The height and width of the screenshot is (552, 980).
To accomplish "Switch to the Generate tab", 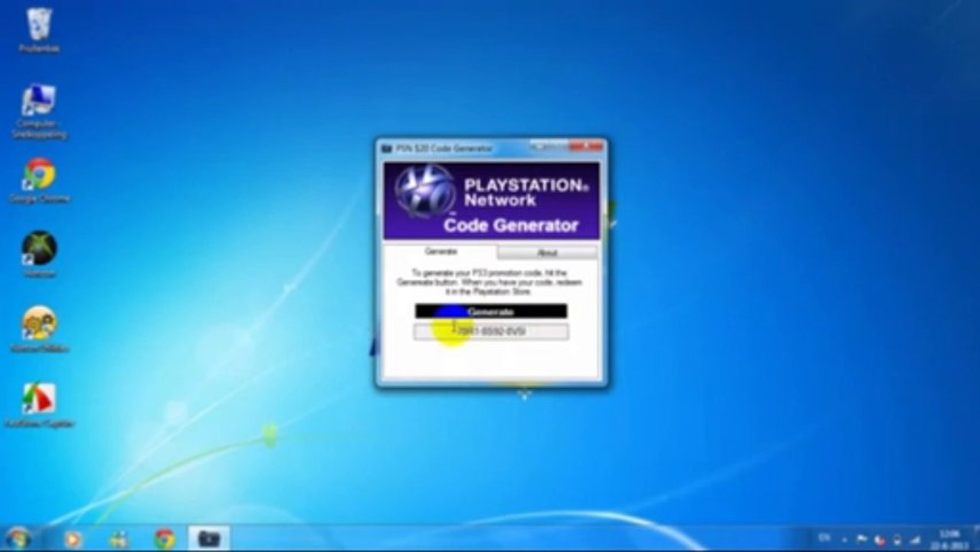I will pyautogui.click(x=441, y=251).
